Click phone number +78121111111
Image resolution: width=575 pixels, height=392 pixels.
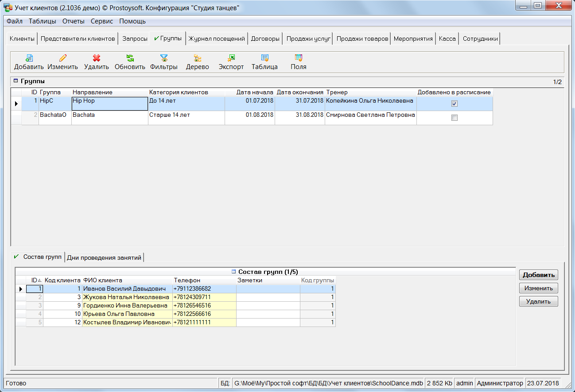point(205,323)
